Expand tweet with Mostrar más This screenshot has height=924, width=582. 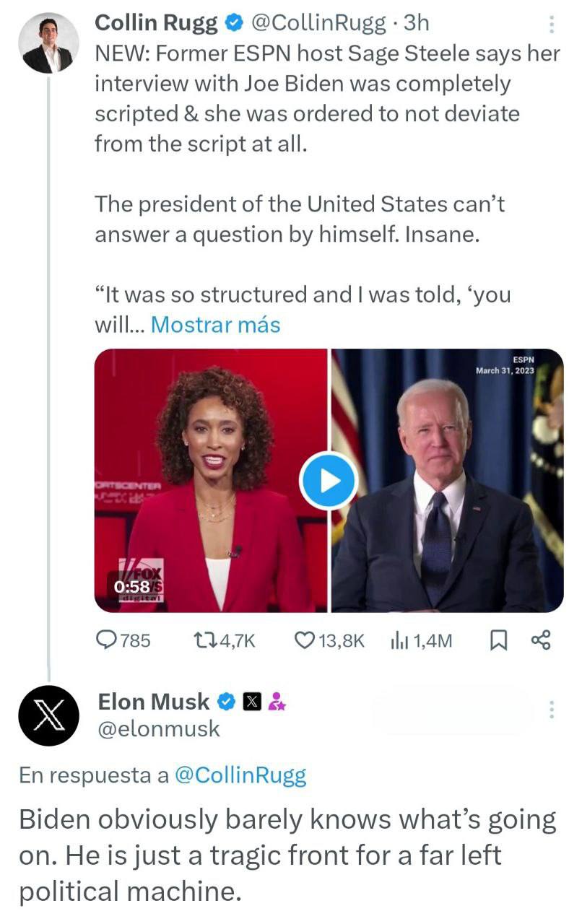(215, 325)
